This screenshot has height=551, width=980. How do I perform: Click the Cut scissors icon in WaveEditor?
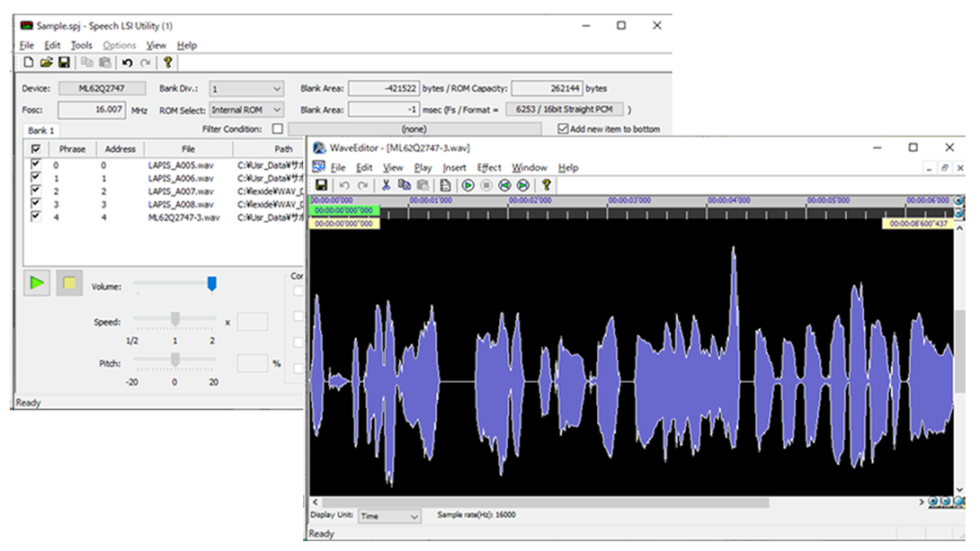click(x=386, y=185)
